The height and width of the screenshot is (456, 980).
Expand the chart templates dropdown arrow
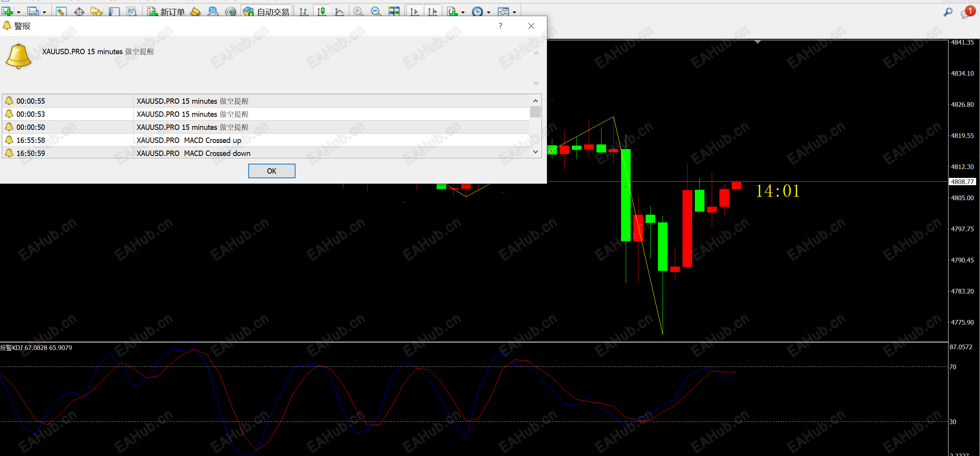(514, 12)
